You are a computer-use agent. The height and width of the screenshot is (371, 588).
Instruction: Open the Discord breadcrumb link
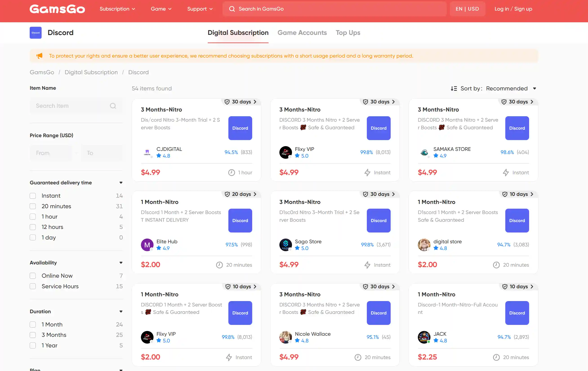(138, 72)
